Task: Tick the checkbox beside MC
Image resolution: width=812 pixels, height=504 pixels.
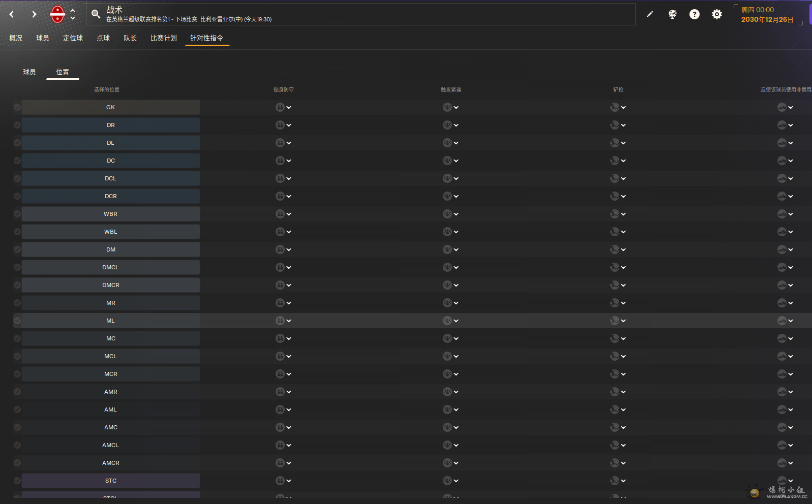Action: point(17,338)
